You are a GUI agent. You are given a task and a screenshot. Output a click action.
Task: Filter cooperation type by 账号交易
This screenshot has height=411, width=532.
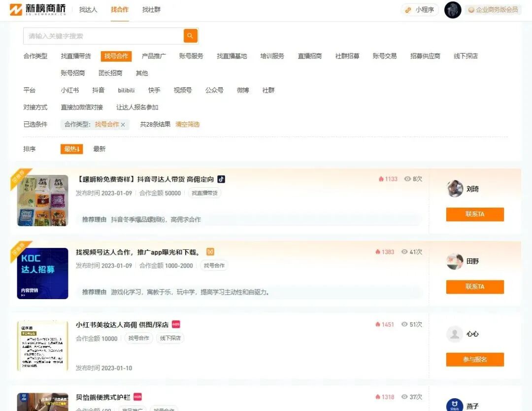(384, 56)
